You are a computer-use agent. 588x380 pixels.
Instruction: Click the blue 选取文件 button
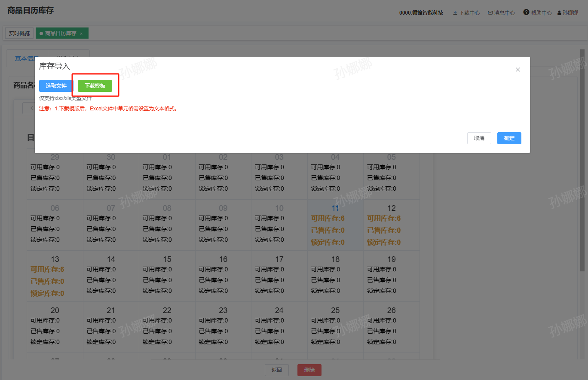coord(56,86)
